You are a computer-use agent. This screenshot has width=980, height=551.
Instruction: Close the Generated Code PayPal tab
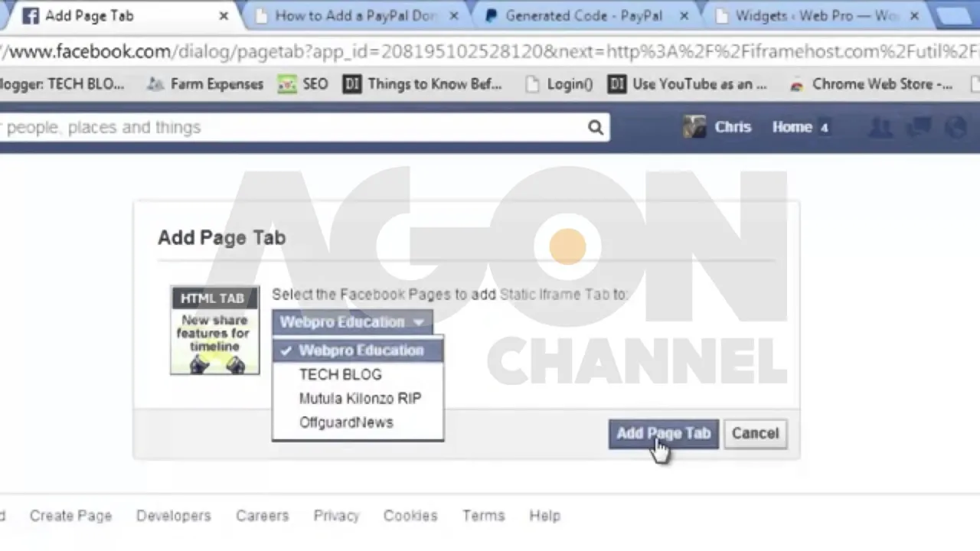coord(684,15)
